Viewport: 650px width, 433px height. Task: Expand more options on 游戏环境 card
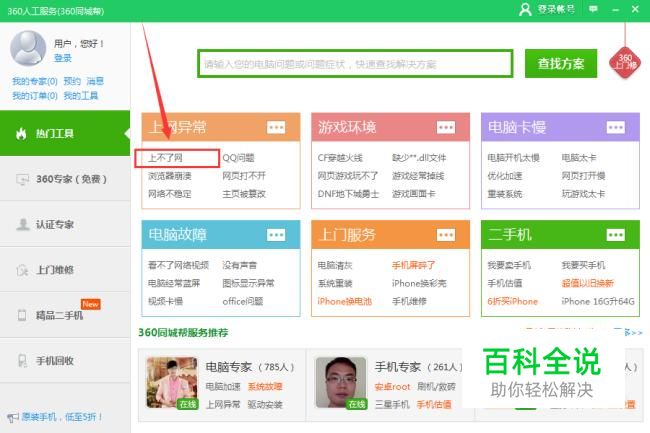coord(446,127)
